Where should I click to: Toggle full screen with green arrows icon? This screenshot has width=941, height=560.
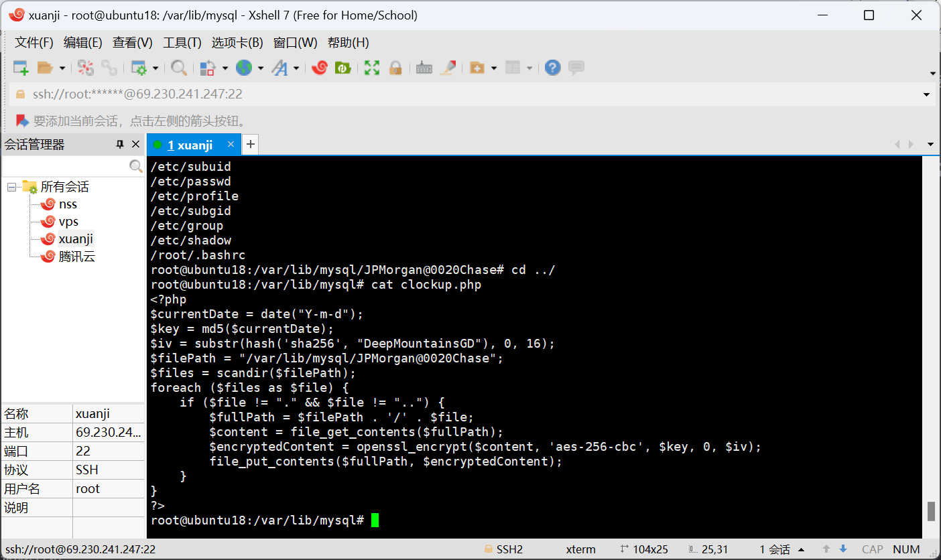(372, 68)
